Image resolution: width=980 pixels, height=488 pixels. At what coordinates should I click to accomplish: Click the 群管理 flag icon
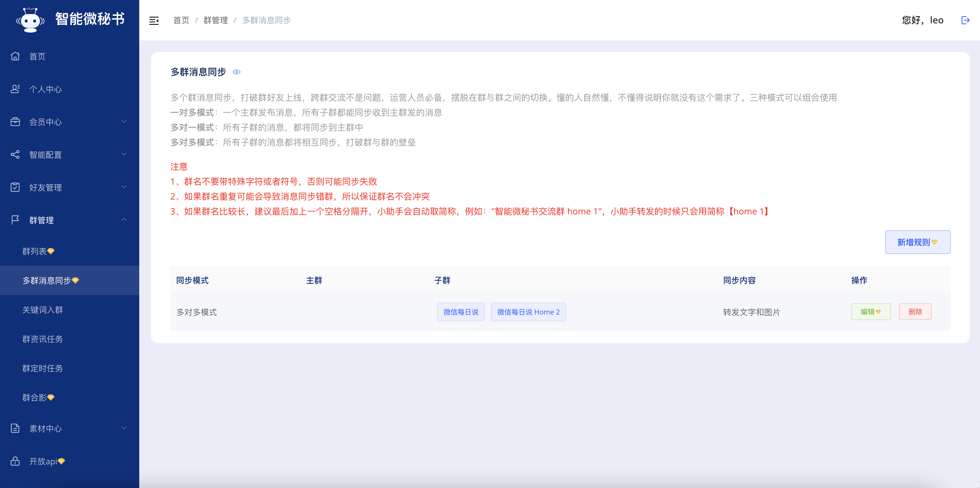coord(15,220)
